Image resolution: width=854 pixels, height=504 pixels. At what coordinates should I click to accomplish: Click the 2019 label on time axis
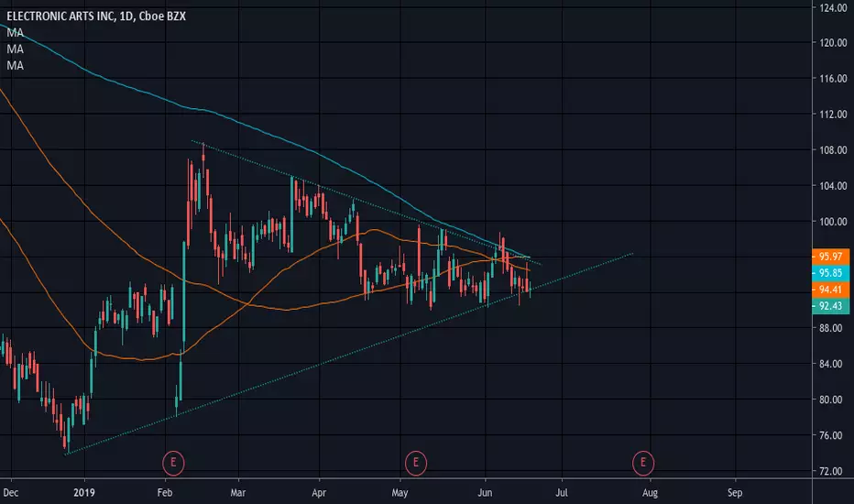(84, 493)
